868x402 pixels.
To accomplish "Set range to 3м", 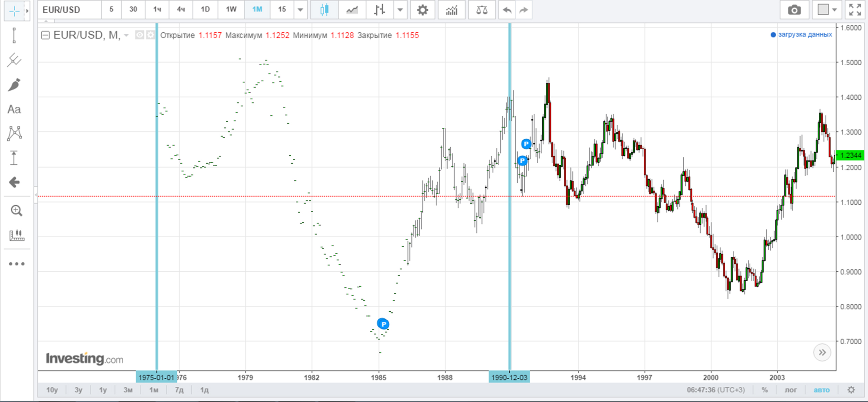I will point(128,390).
